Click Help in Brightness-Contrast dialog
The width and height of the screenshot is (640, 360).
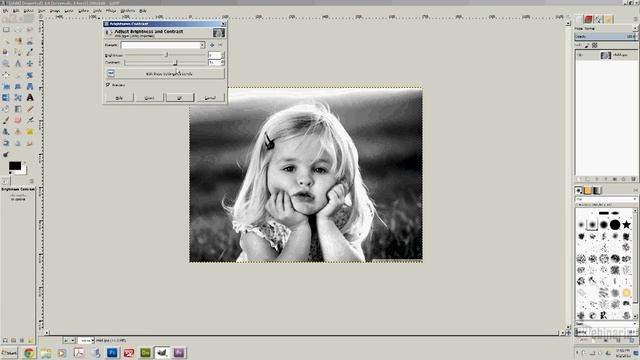click(x=119, y=98)
